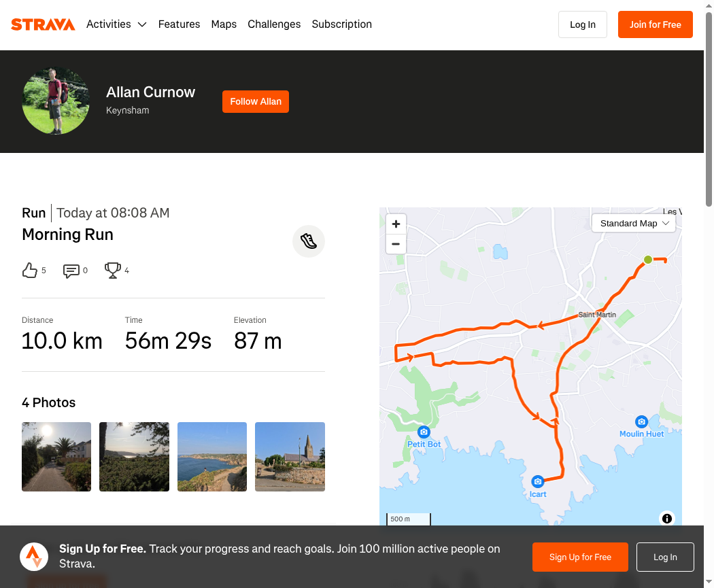The height and width of the screenshot is (588, 714).
Task: Open the Challenges menu item
Action: 274,24
